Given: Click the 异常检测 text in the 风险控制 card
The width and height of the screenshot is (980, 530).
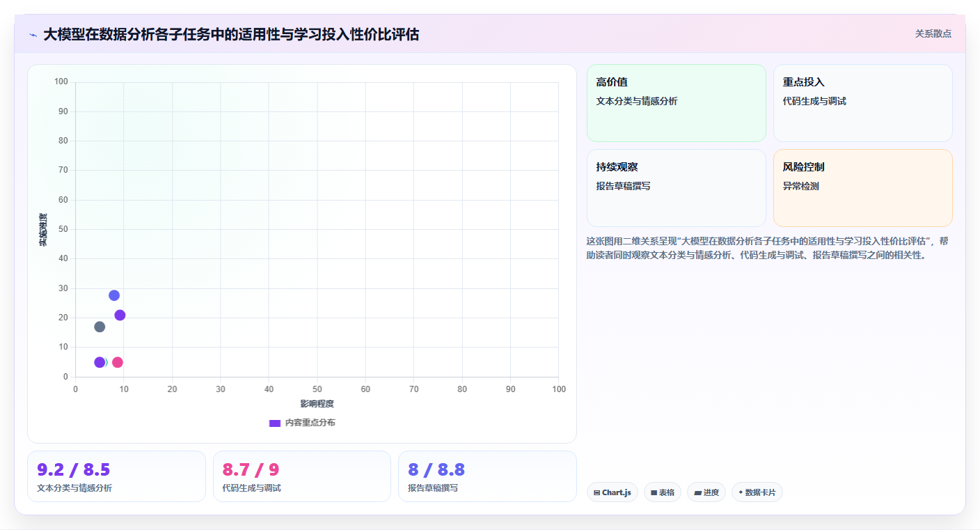Looking at the screenshot, I should tap(801, 187).
